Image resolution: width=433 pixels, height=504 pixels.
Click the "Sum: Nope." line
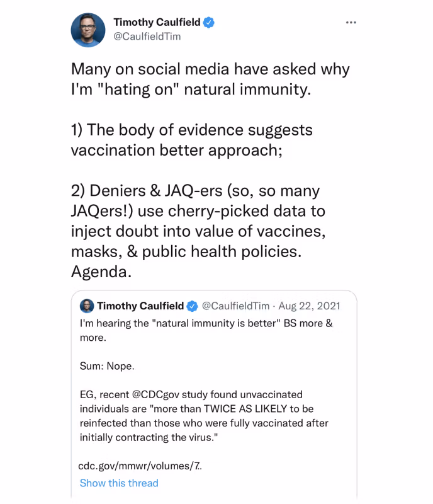tap(107, 365)
